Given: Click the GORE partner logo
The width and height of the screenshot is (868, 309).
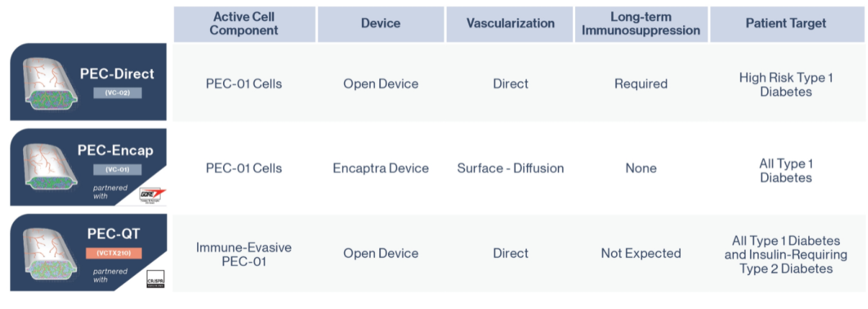Looking at the screenshot, I should pyautogui.click(x=152, y=193).
